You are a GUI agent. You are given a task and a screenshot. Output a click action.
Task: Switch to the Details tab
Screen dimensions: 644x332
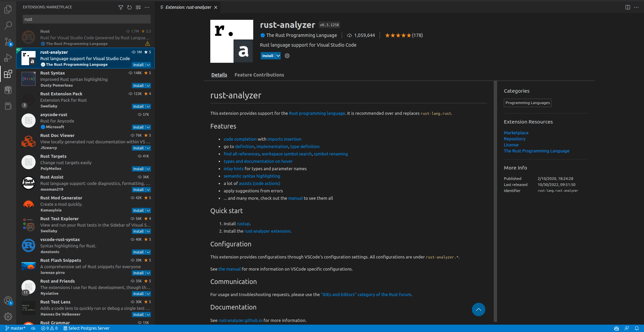click(x=219, y=75)
